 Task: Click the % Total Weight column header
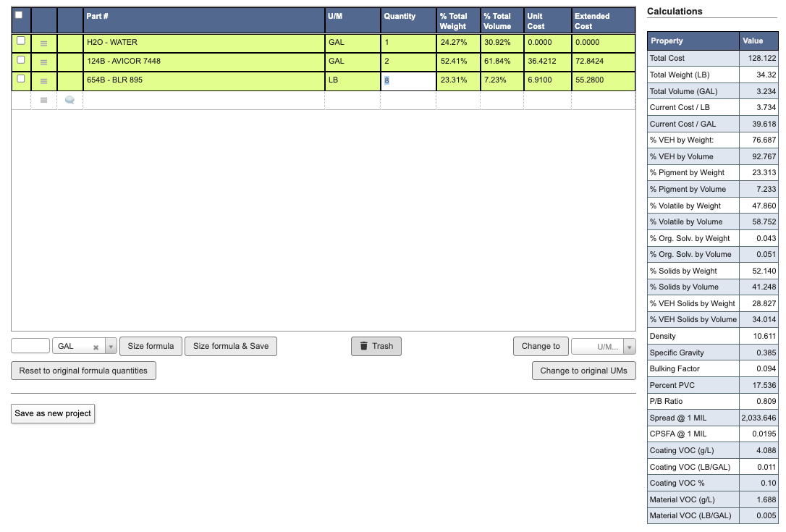click(x=458, y=20)
